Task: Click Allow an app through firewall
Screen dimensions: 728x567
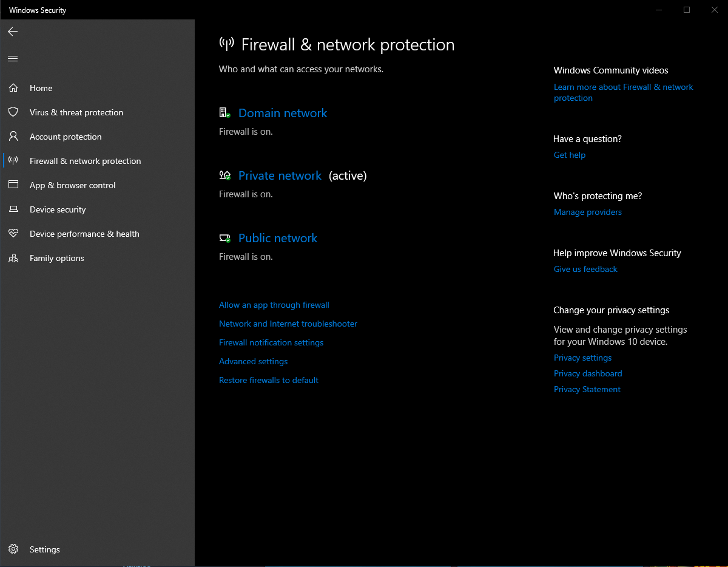Action: tap(274, 305)
